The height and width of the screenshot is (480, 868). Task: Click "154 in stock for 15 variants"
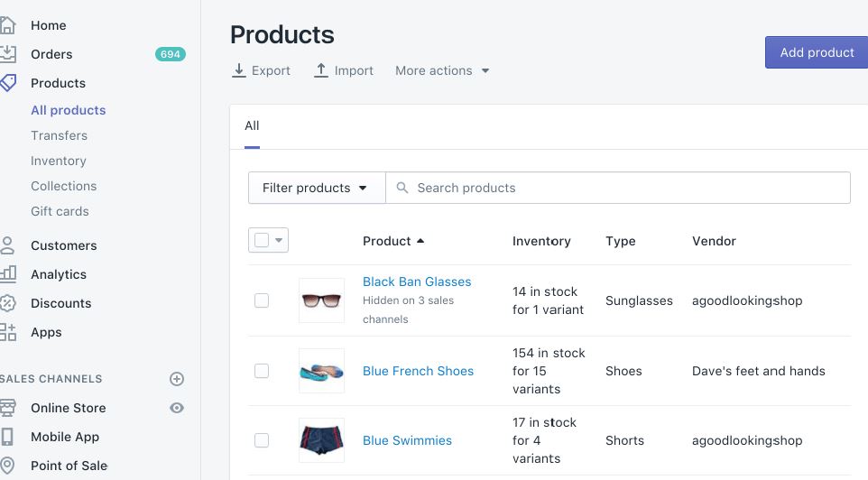[549, 371]
